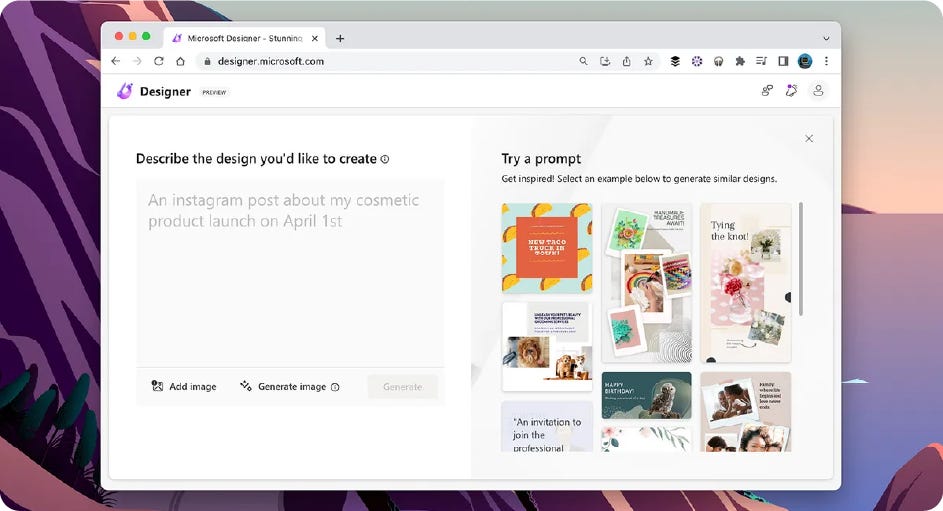Bookmark this page with the star

648,61
